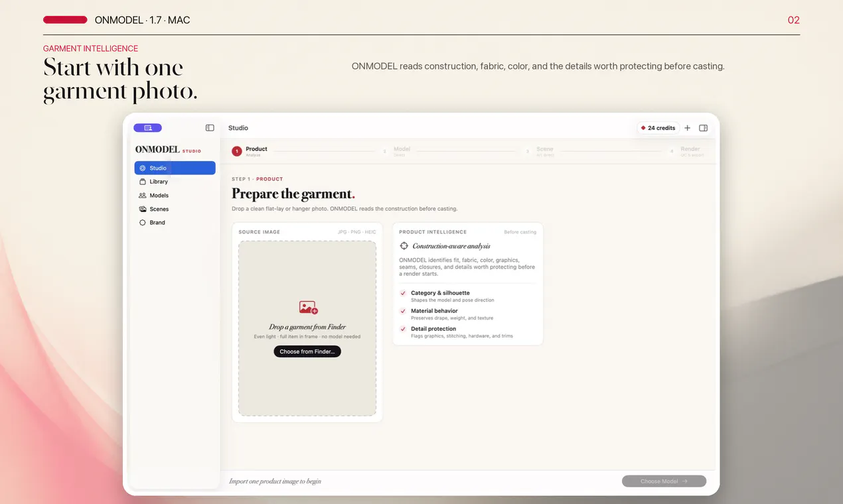Go to step 3 Scene
The height and width of the screenshot is (504, 843).
point(540,151)
